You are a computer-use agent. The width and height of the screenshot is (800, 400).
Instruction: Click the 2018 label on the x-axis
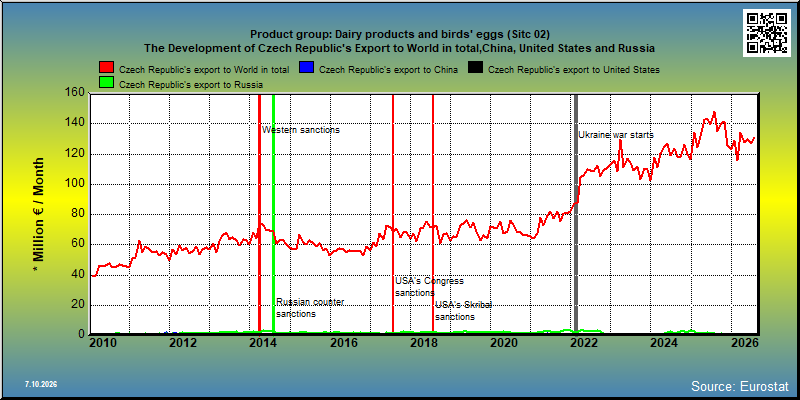pos(422,343)
